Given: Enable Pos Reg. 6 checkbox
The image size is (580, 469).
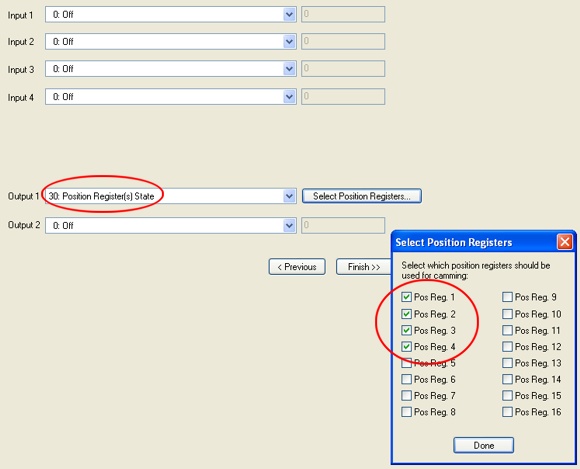Looking at the screenshot, I should [x=407, y=379].
